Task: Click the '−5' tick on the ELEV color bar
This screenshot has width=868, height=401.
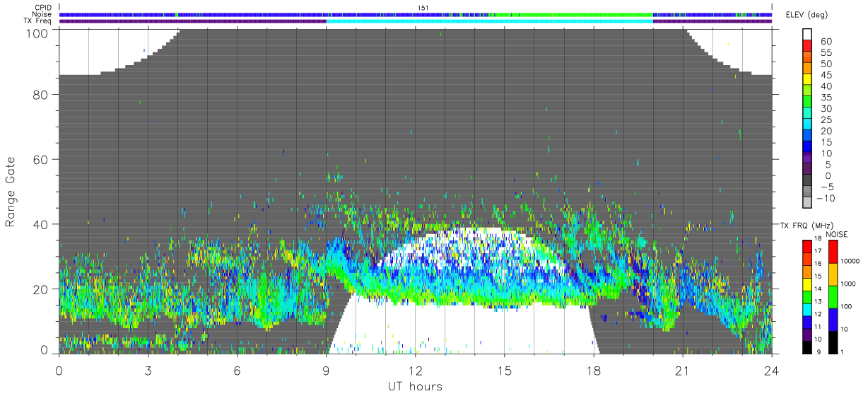Action: click(826, 187)
